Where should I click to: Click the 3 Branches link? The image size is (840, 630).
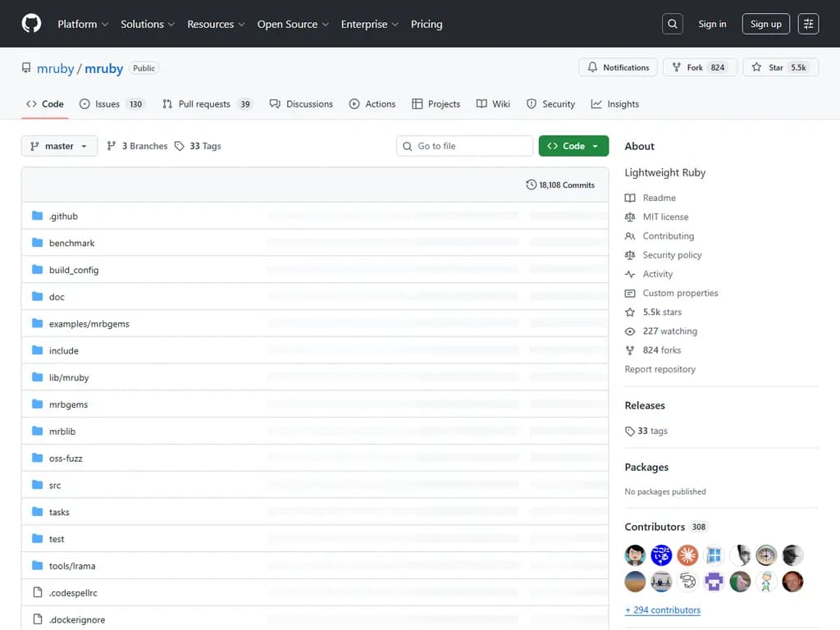click(x=137, y=146)
